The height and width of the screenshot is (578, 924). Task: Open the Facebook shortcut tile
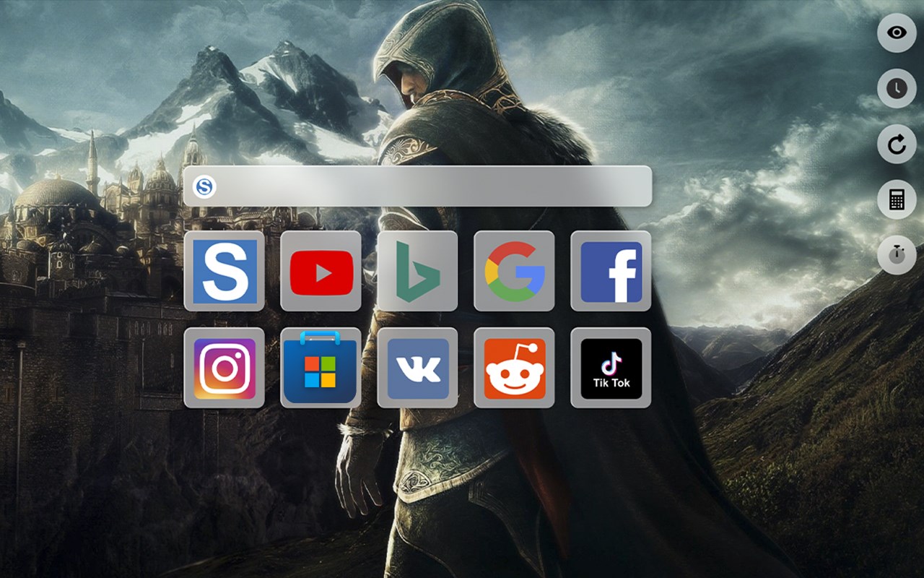[611, 271]
